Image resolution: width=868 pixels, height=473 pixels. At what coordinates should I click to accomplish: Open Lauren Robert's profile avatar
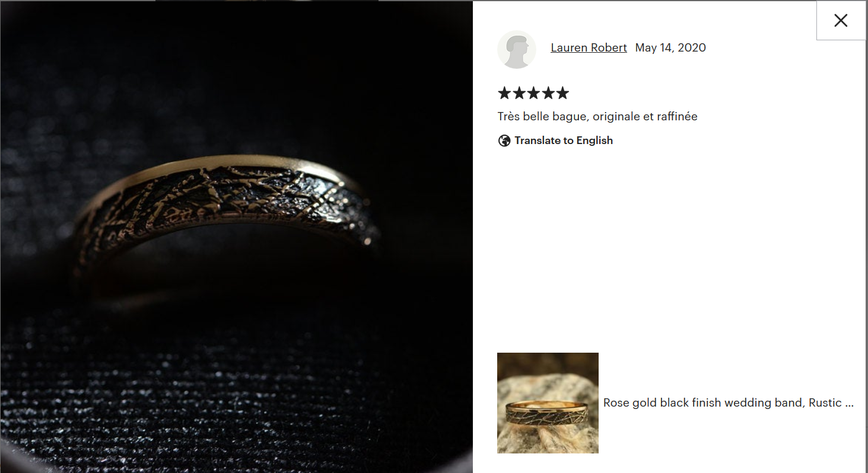coord(517,49)
